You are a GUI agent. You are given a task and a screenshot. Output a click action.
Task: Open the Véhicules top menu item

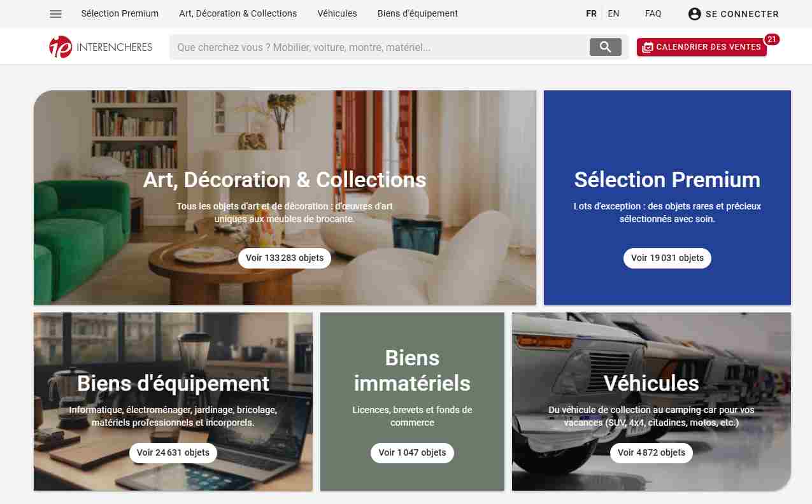(337, 13)
